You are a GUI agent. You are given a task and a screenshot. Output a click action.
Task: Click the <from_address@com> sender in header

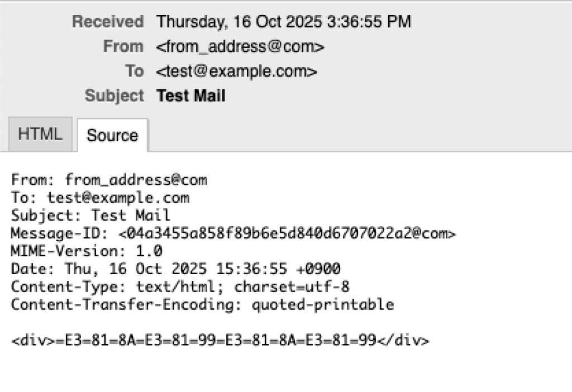pos(240,47)
